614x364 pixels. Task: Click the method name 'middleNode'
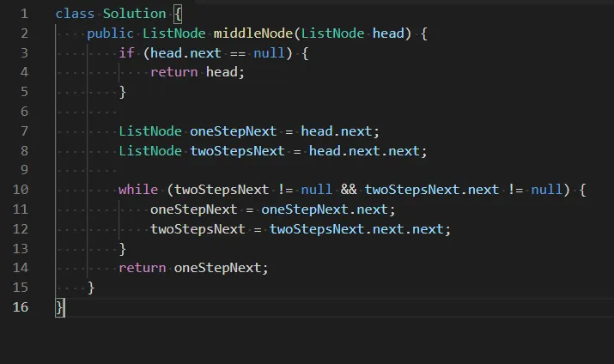pyautogui.click(x=253, y=33)
